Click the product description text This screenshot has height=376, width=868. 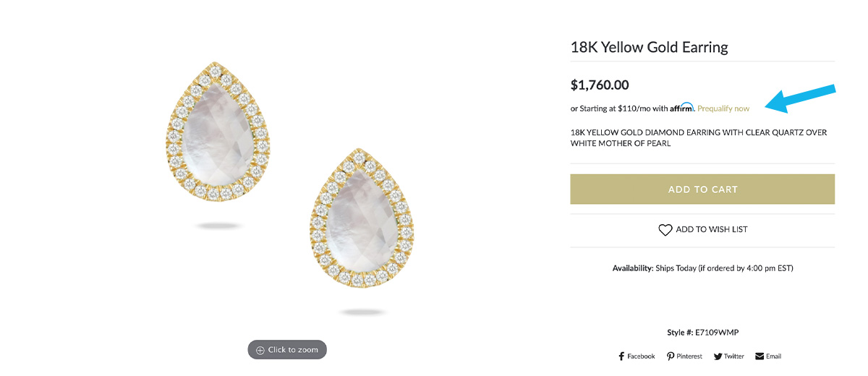pyautogui.click(x=698, y=138)
